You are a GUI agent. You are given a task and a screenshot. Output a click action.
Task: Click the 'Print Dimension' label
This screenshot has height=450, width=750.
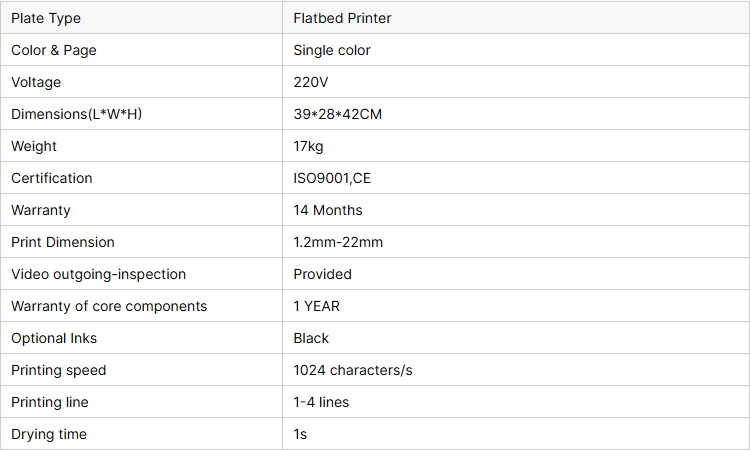pyautogui.click(x=63, y=242)
